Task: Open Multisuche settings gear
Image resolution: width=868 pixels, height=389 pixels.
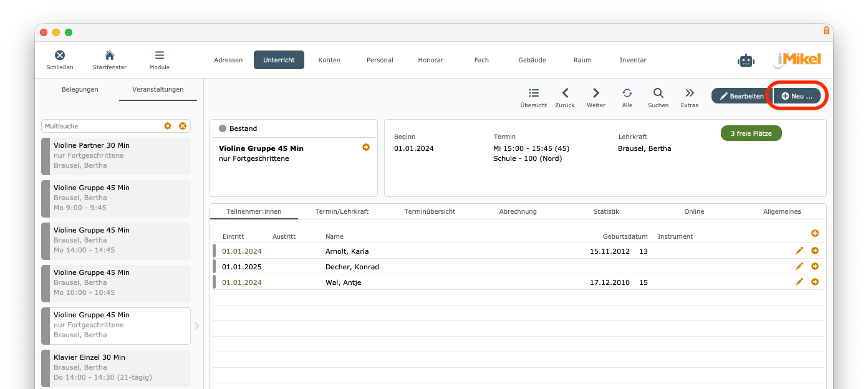Action: pos(168,126)
